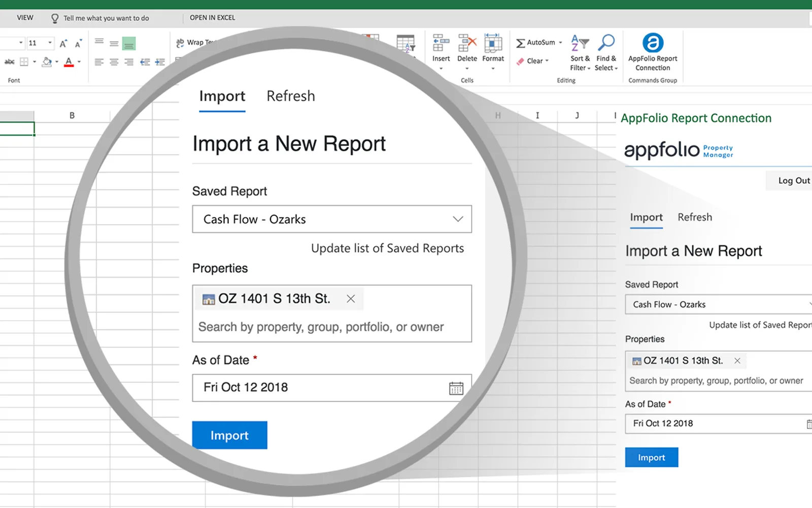Open the calendar icon in the magnified date field
This screenshot has height=508, width=812.
click(456, 388)
